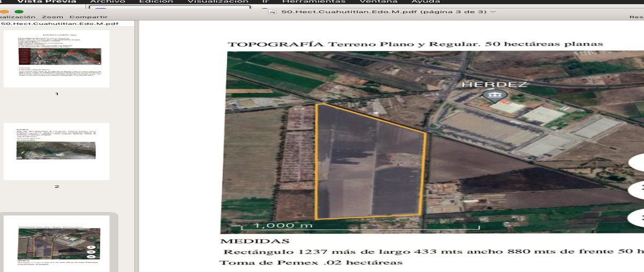This screenshot has width=644, height=272.
Task: Click the Compartir toolbar item
Action: [88, 17]
